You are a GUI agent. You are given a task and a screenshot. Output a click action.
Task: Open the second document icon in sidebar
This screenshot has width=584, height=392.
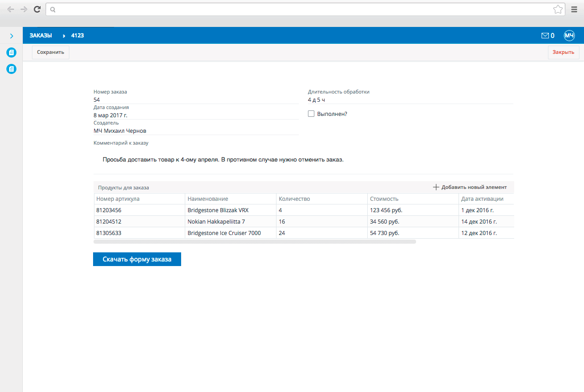tap(11, 69)
